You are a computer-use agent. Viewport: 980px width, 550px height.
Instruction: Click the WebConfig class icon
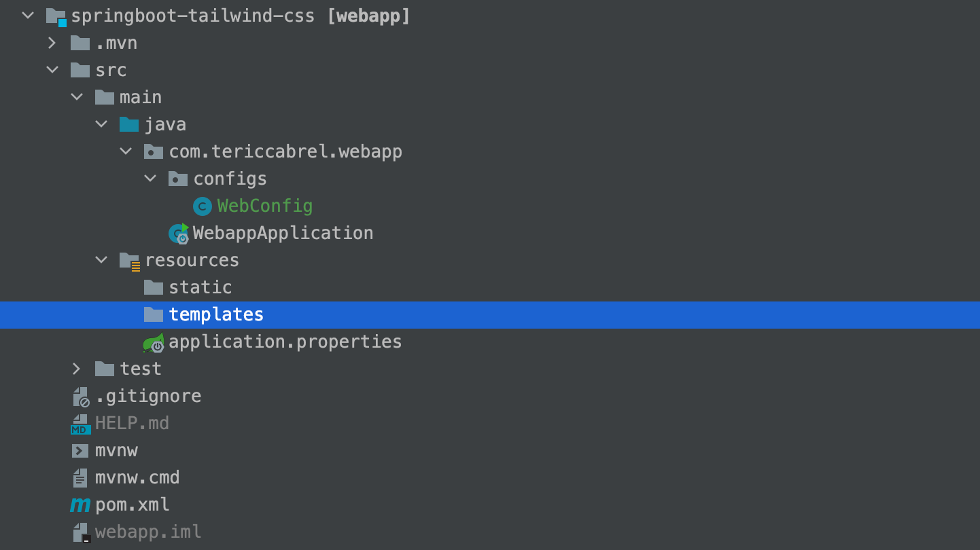point(202,206)
